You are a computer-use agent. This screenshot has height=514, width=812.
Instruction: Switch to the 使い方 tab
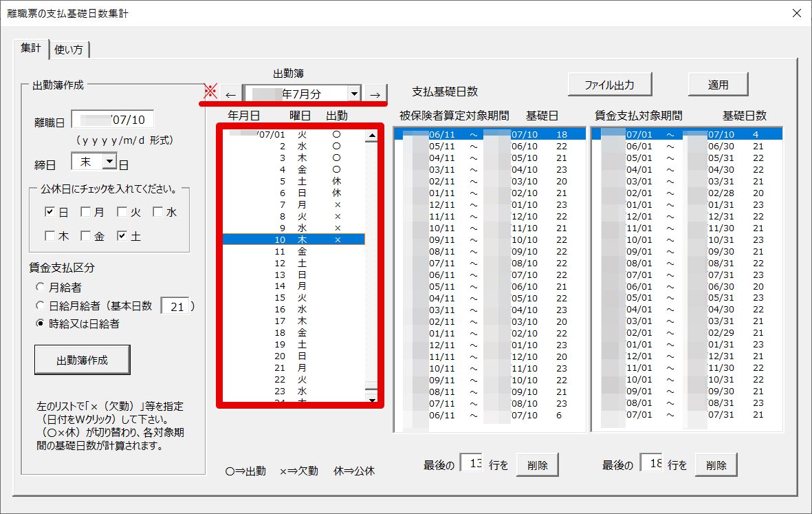pyautogui.click(x=69, y=50)
